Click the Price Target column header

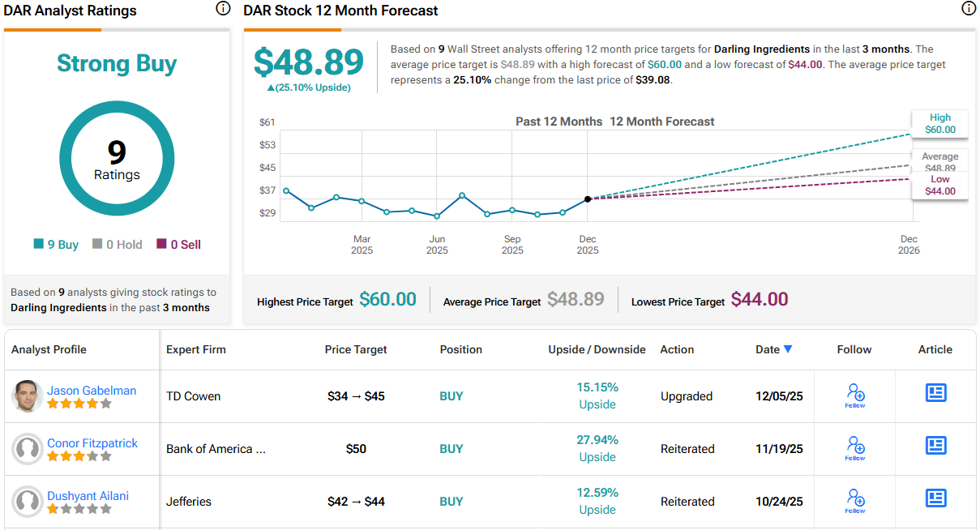[356, 349]
